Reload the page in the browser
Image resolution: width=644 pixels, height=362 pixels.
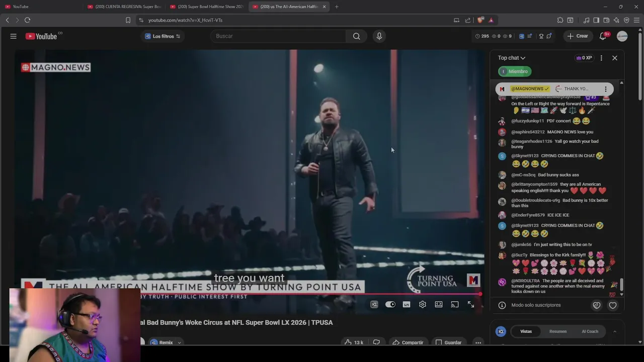27,20
